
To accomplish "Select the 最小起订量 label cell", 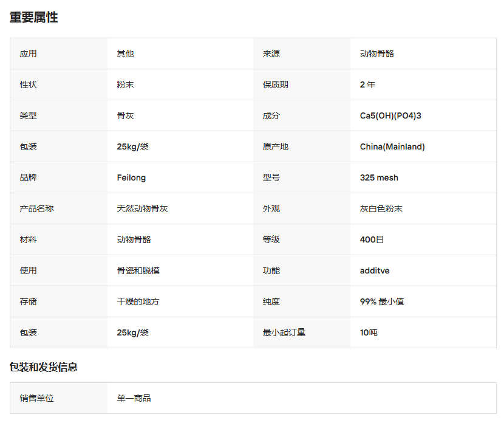I will point(284,332).
